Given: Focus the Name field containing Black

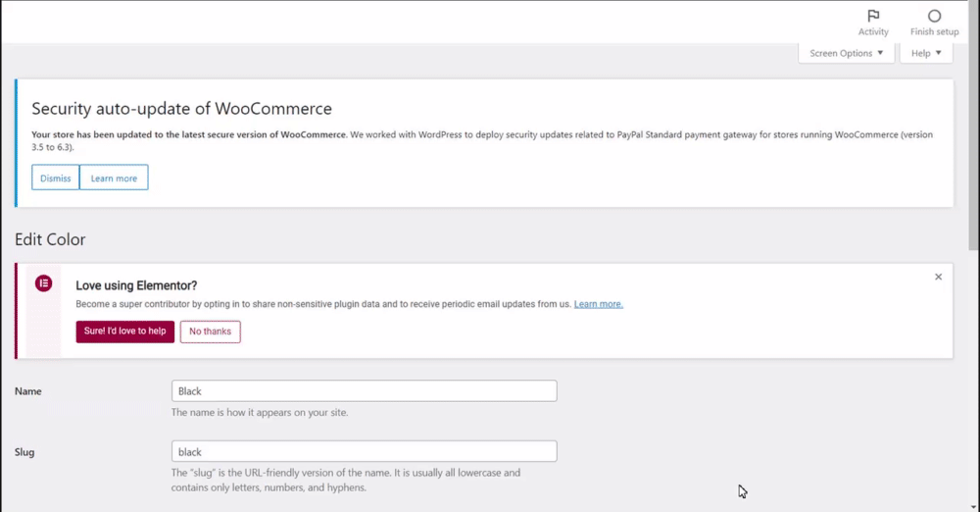Looking at the screenshot, I should [364, 390].
